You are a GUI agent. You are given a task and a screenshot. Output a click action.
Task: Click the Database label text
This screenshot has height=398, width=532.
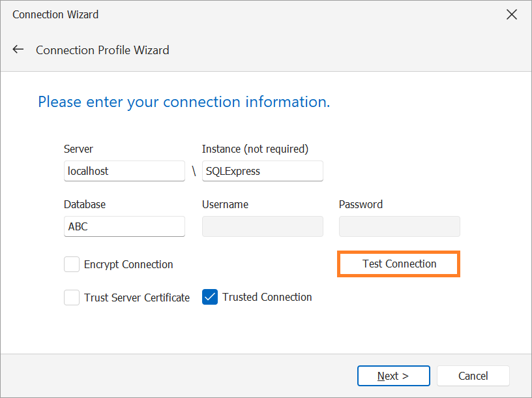[x=85, y=204]
